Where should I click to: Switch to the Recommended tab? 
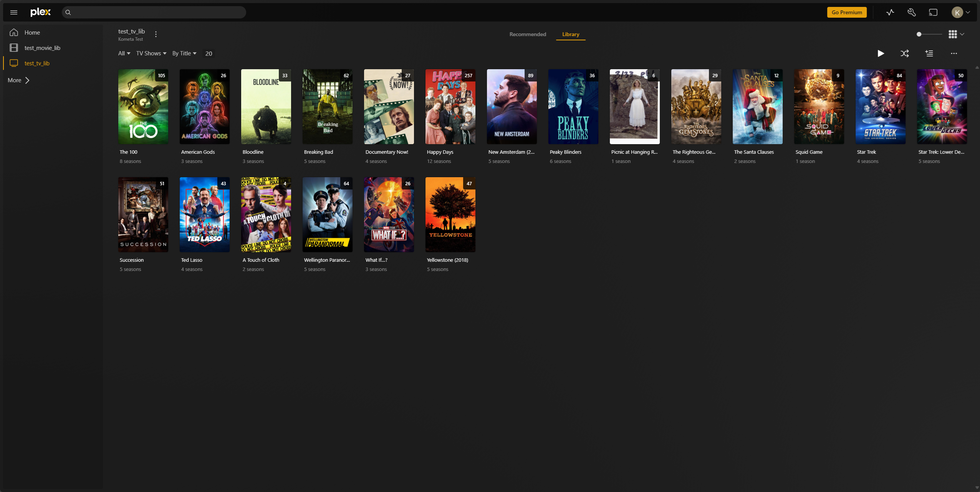pos(528,34)
